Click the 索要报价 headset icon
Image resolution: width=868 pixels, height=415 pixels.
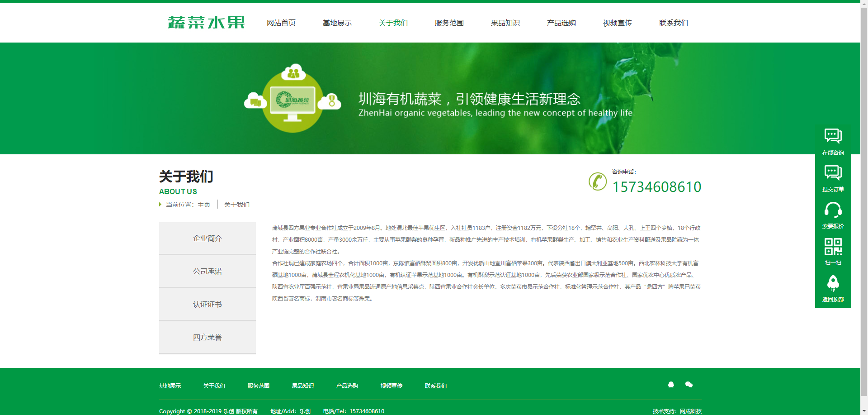click(x=833, y=210)
